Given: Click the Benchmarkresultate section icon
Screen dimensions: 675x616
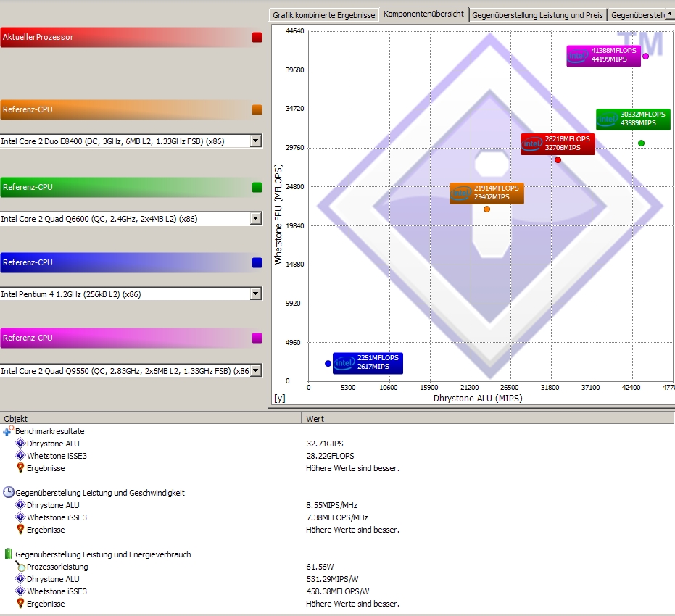Looking at the screenshot, I should click(x=8, y=430).
